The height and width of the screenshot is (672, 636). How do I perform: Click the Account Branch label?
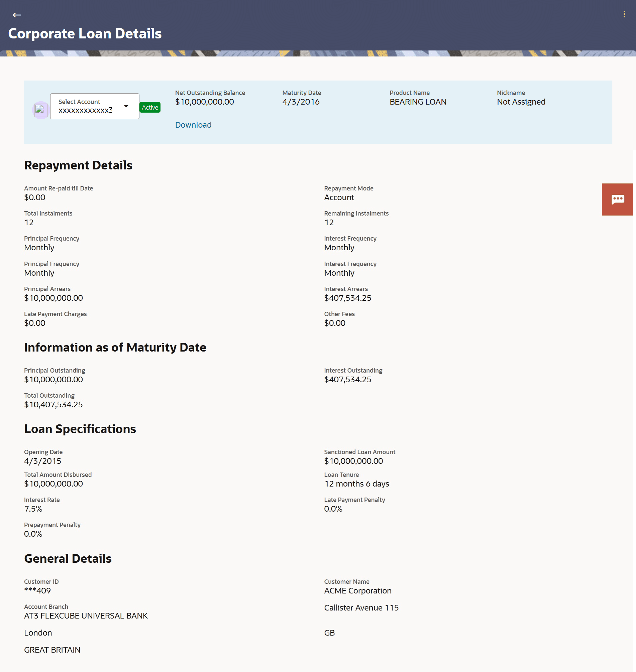tap(46, 607)
